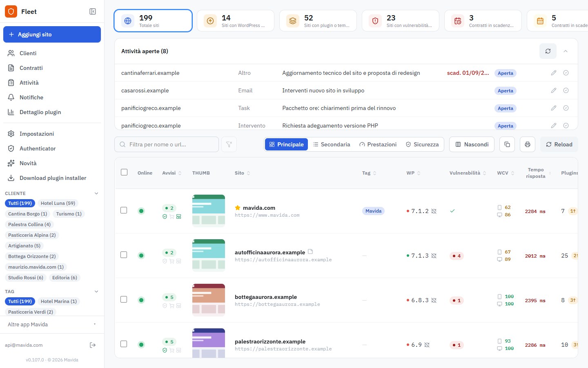The height and width of the screenshot is (368, 588).
Task: Edit the Pacchetto ore activity row
Action: (x=554, y=108)
